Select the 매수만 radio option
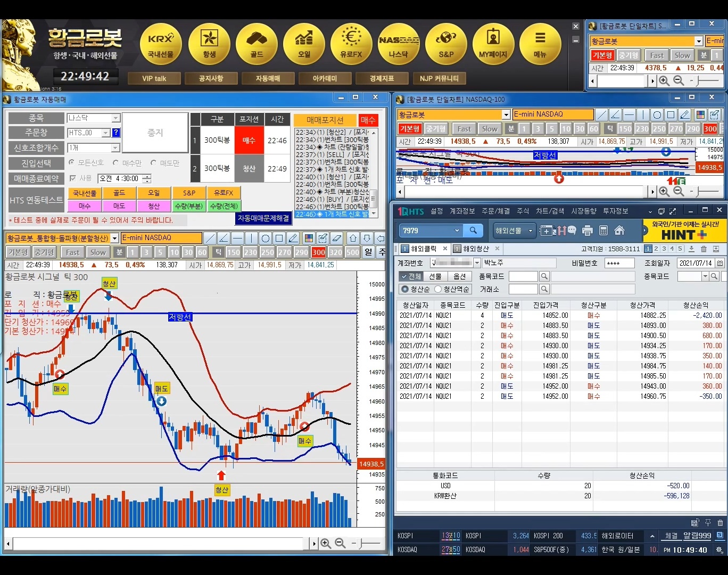 click(116, 162)
